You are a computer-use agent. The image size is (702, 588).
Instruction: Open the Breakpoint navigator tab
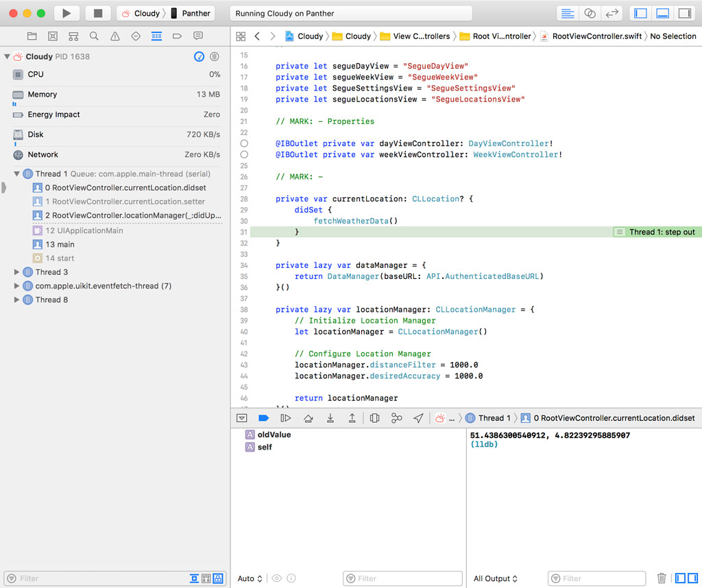click(x=177, y=36)
